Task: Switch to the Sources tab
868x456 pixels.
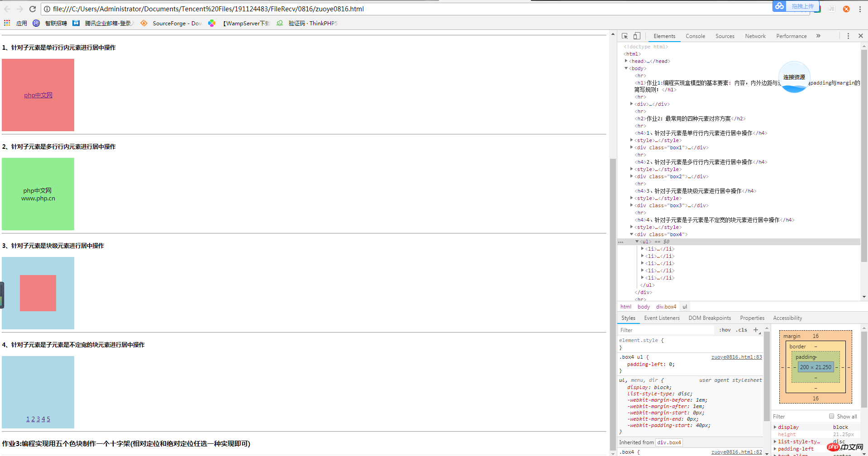Action: tap(725, 36)
